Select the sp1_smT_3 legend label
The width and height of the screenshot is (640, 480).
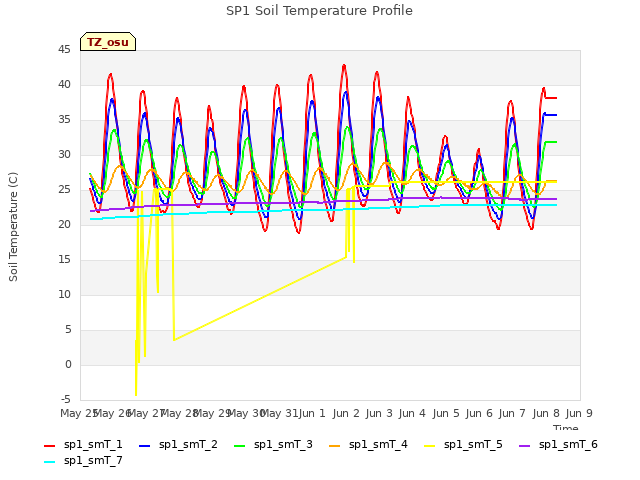[x=283, y=444]
